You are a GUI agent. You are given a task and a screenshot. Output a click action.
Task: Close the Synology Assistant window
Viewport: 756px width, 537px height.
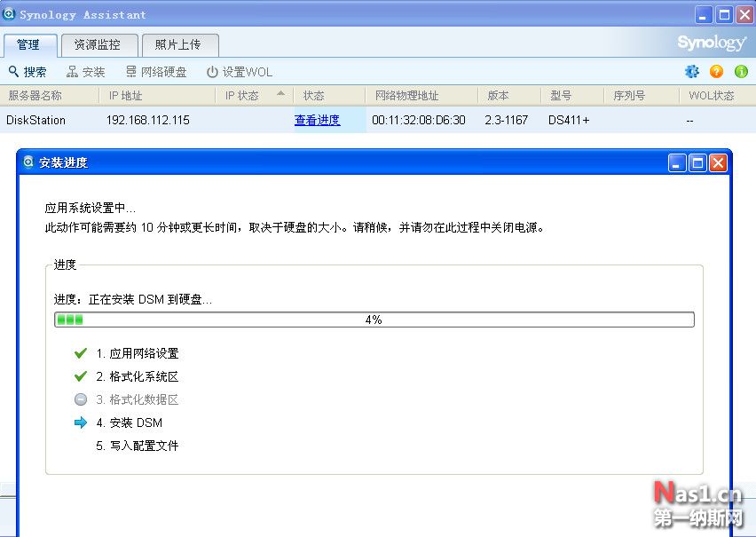pyautogui.click(x=745, y=15)
